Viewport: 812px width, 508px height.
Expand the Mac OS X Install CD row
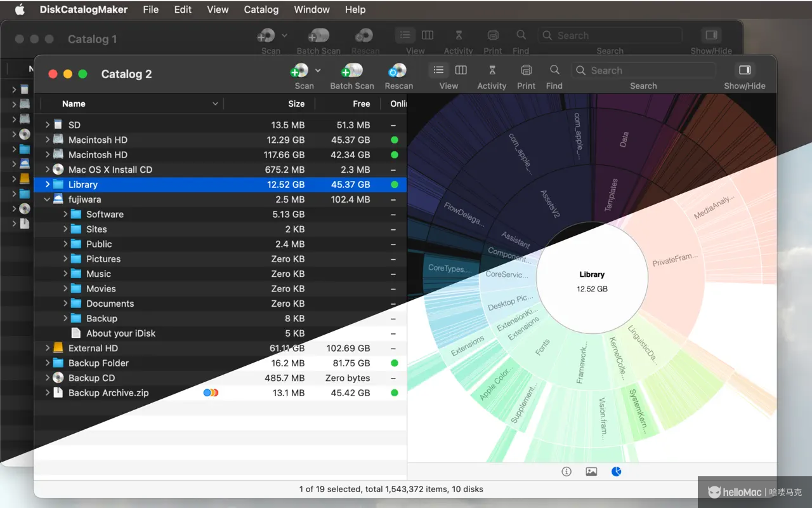[47, 170]
